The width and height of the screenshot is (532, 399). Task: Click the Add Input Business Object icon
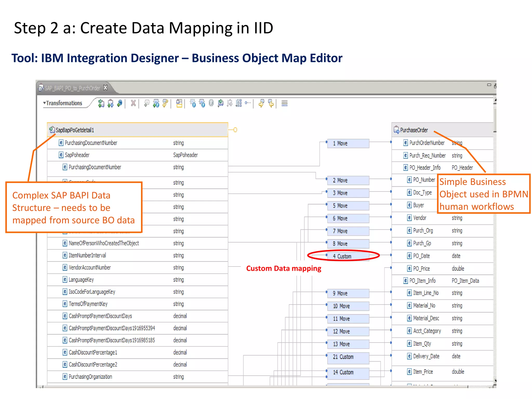coord(101,103)
